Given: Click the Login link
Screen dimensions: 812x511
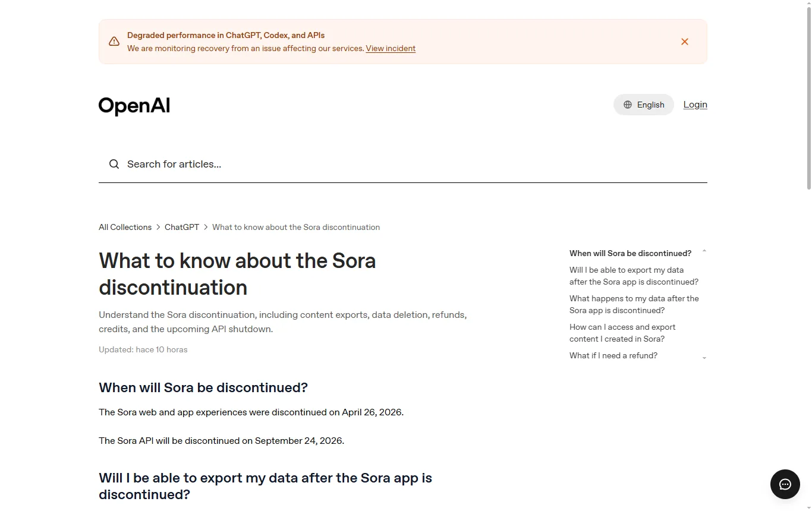Looking at the screenshot, I should click(695, 105).
